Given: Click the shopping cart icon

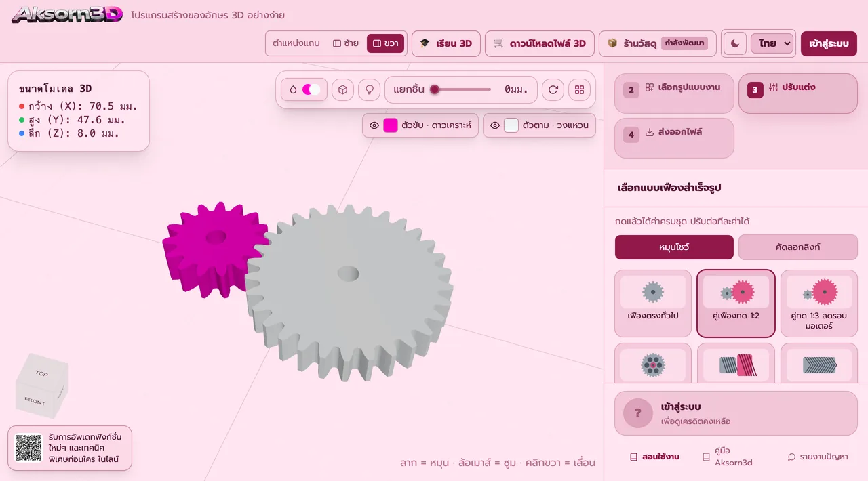Looking at the screenshot, I should click(498, 43).
